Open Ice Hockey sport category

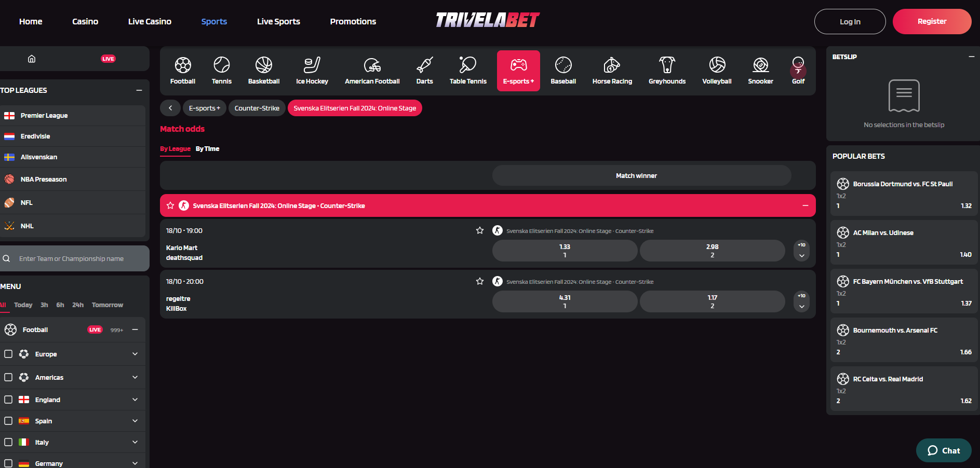click(x=312, y=71)
